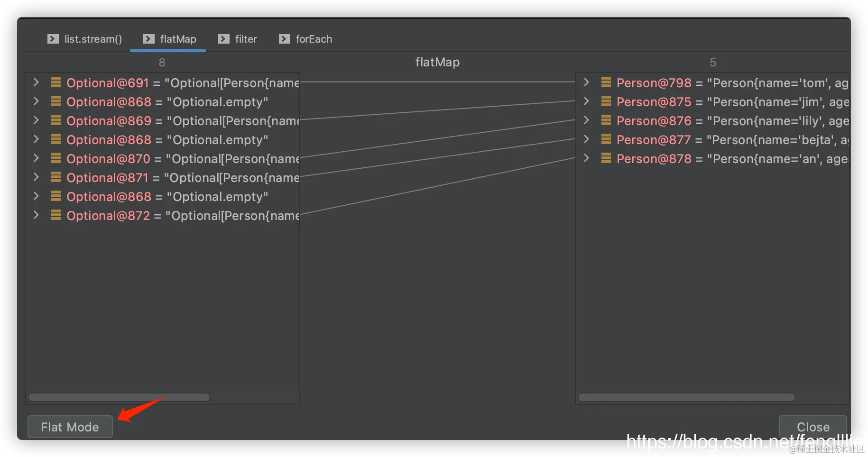Viewport: 868px width, 457px height.
Task: Click the right panel horizontal scrollbar
Action: pos(686,397)
